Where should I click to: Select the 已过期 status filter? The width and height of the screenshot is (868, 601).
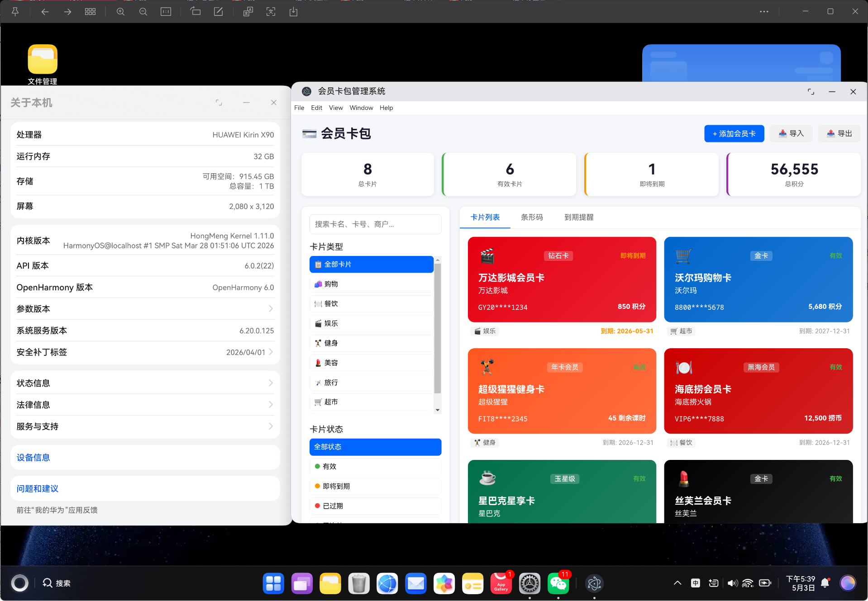pyautogui.click(x=375, y=506)
